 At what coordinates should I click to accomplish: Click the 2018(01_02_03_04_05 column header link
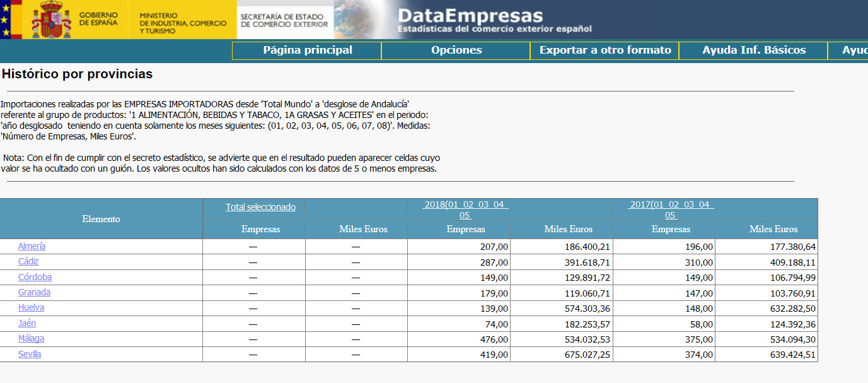tap(465, 209)
